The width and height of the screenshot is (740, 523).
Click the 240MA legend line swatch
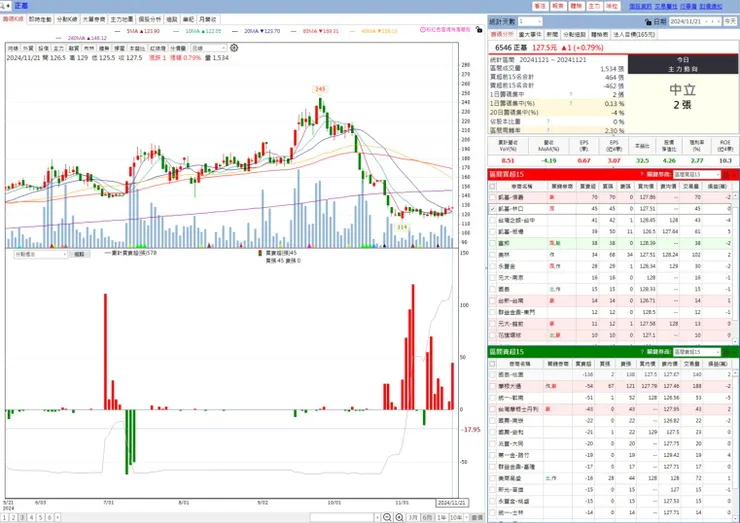(x=59, y=38)
